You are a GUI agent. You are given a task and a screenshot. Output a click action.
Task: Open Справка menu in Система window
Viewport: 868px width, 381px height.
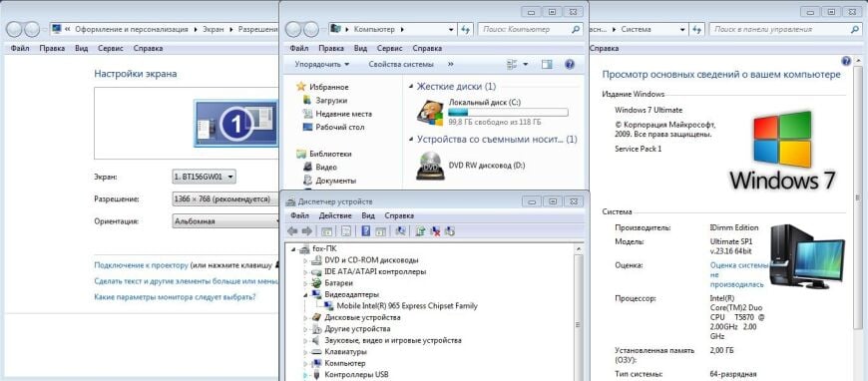[x=604, y=49]
